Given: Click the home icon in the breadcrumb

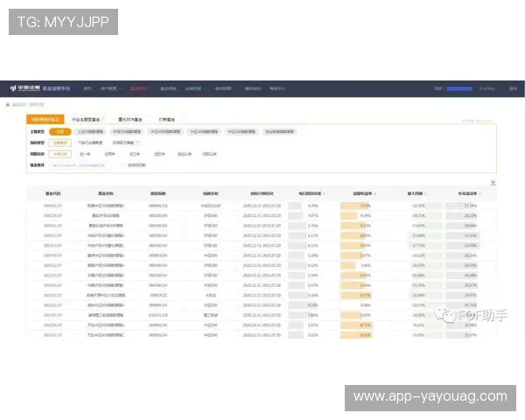Looking at the screenshot, I should pos(8,105).
